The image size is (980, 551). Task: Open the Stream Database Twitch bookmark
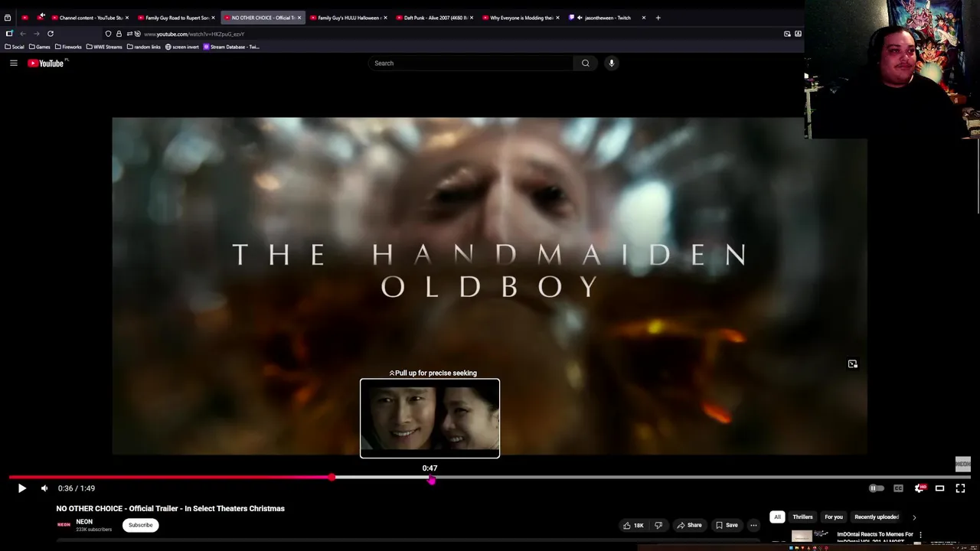[x=231, y=47]
